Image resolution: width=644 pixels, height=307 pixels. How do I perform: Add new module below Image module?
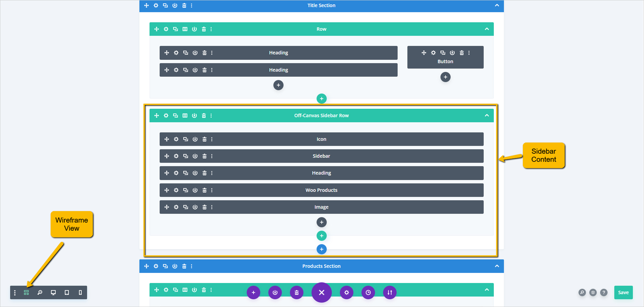(x=321, y=222)
